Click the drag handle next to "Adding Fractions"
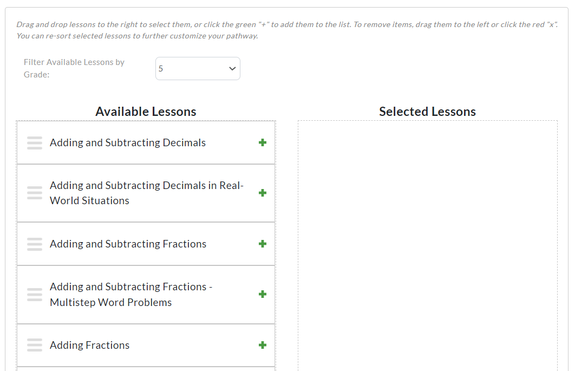 [x=34, y=345]
